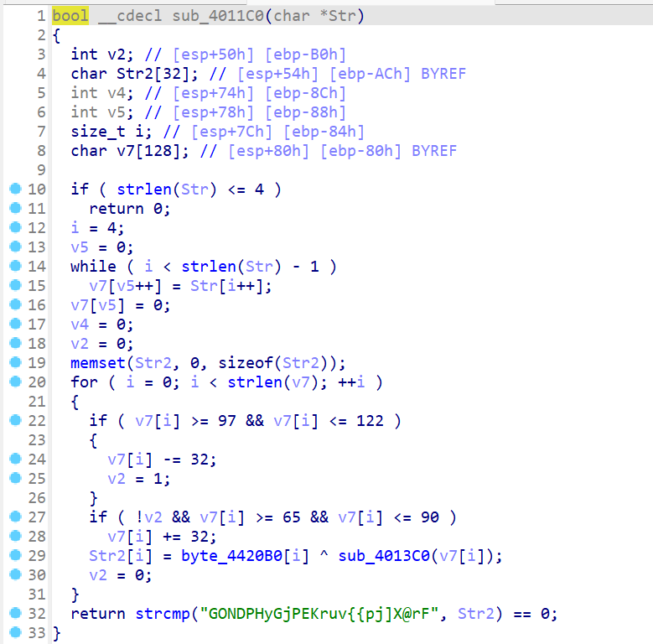This screenshot has width=653, height=644.
Task: Click the bool return type keyword
Action: click(x=70, y=16)
